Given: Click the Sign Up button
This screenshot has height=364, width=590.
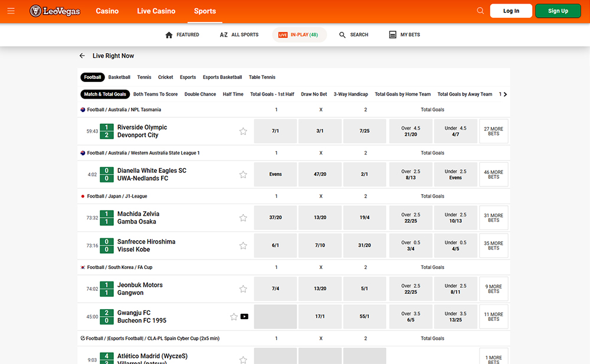Looking at the screenshot, I should (x=558, y=11).
